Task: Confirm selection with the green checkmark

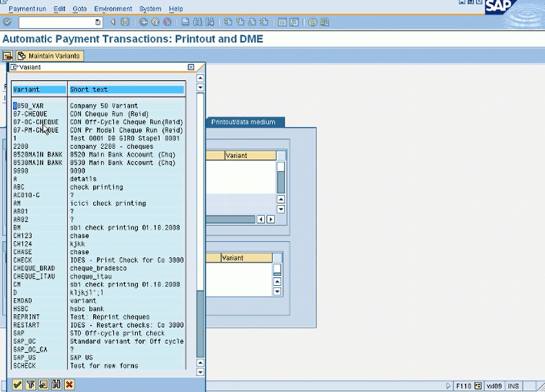Action: point(17,384)
